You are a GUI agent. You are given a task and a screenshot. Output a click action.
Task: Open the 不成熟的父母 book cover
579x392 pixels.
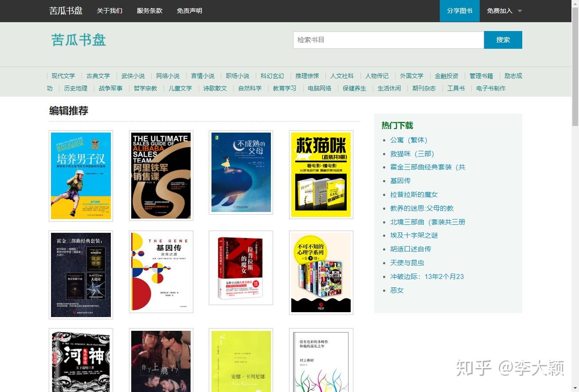click(241, 172)
